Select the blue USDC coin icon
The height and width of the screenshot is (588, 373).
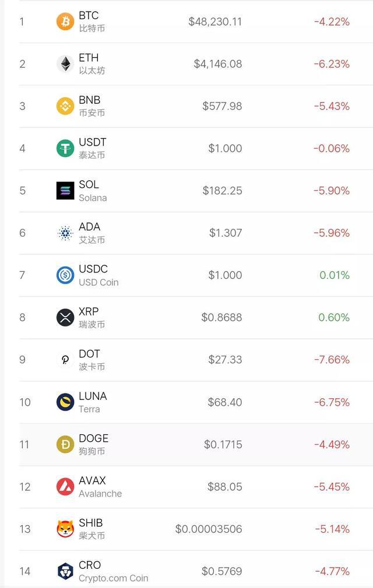65,275
